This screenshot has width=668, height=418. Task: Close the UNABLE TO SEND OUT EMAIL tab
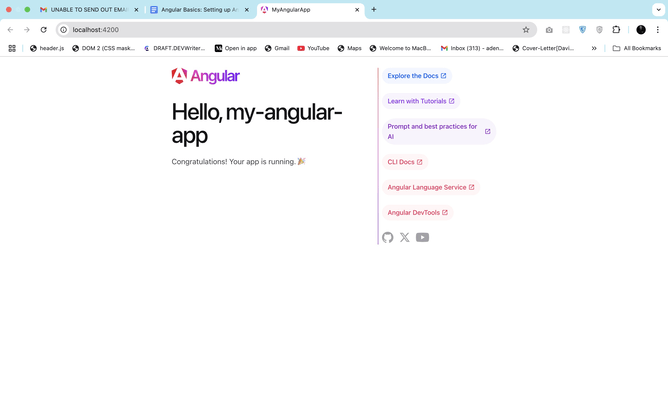tap(136, 10)
